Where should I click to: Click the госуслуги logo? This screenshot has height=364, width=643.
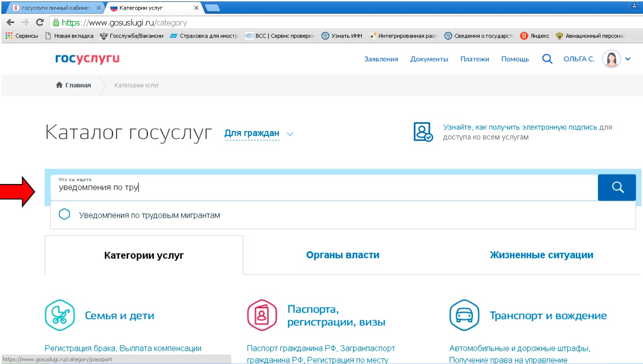[87, 58]
